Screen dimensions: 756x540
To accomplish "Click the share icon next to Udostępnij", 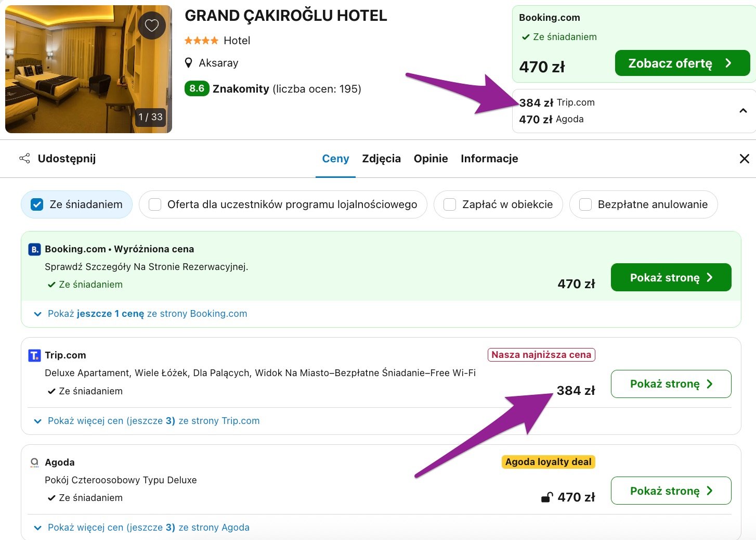I will 24,159.
